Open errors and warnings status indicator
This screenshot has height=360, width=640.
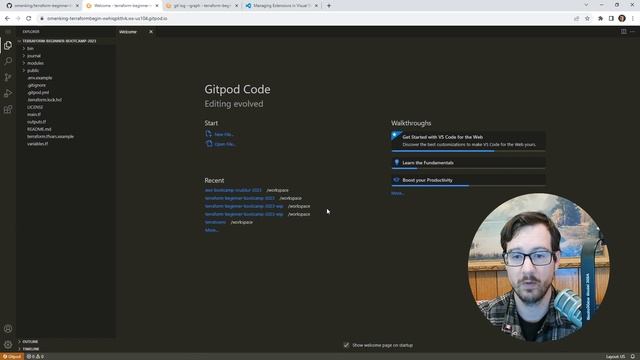[x=35, y=356]
